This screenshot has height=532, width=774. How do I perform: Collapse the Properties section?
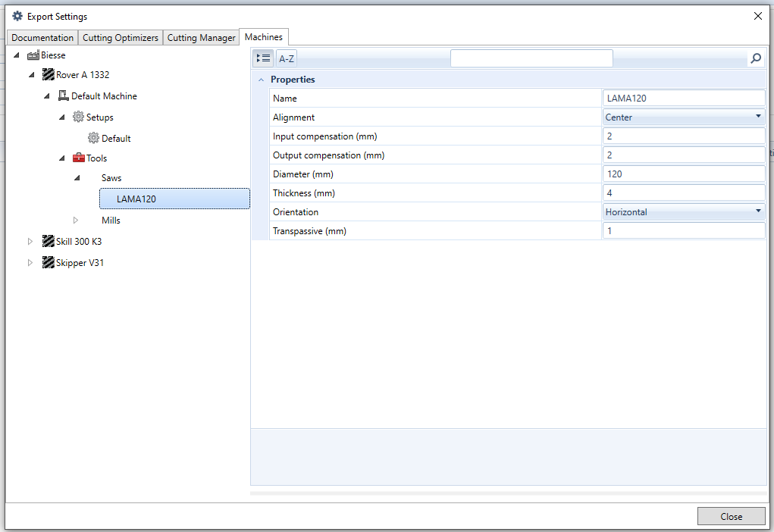(x=261, y=80)
